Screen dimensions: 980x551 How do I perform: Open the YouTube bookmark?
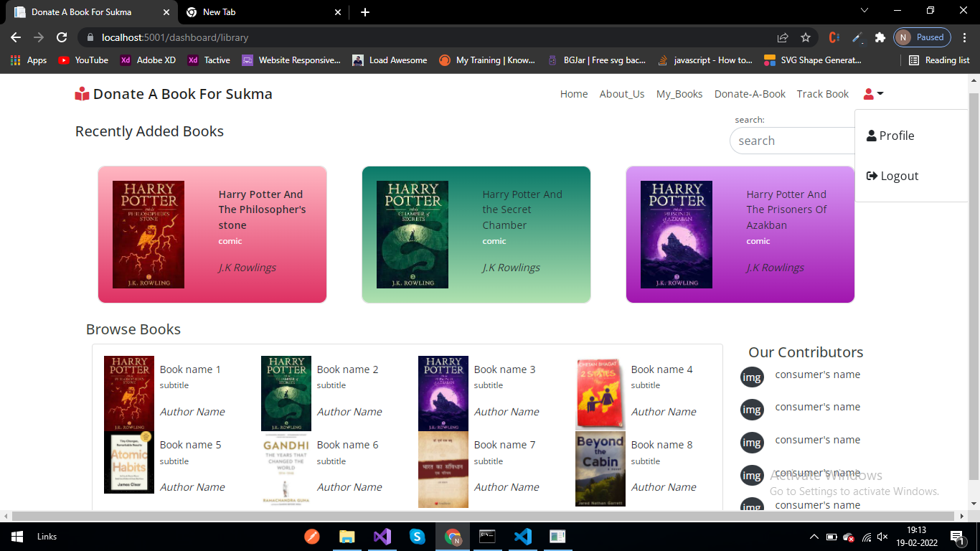83,60
